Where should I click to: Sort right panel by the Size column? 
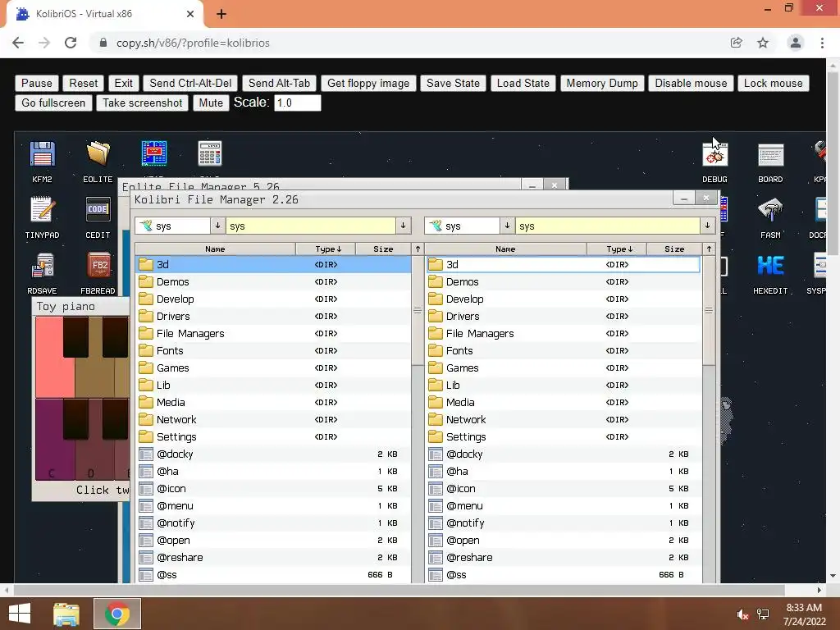[x=674, y=249]
